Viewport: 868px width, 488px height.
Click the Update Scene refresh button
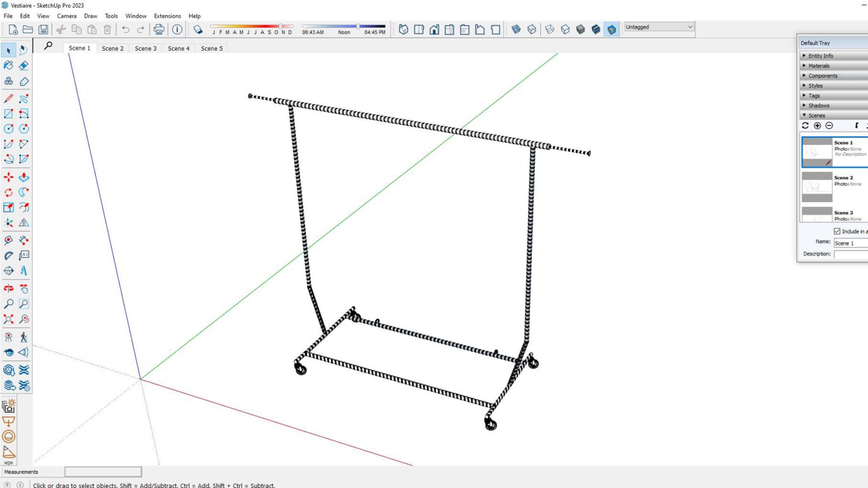pyautogui.click(x=805, y=126)
